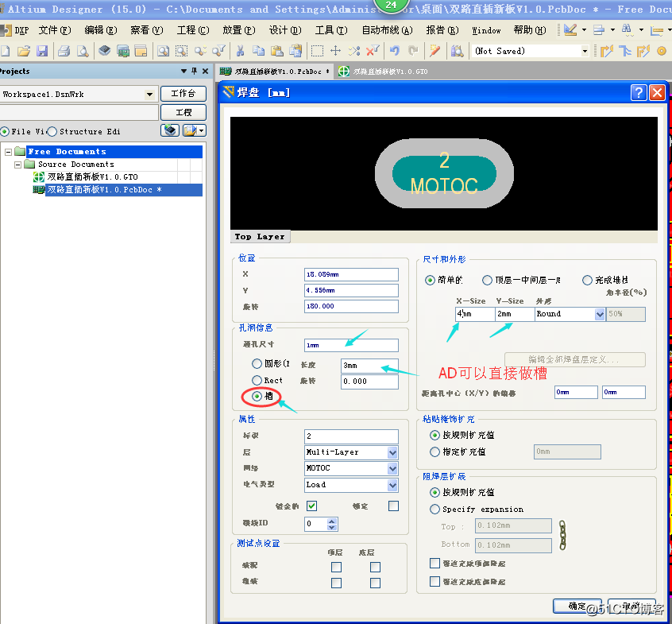Click the 通孔尺寸 hole size field
The width and height of the screenshot is (672, 624).
coord(351,345)
